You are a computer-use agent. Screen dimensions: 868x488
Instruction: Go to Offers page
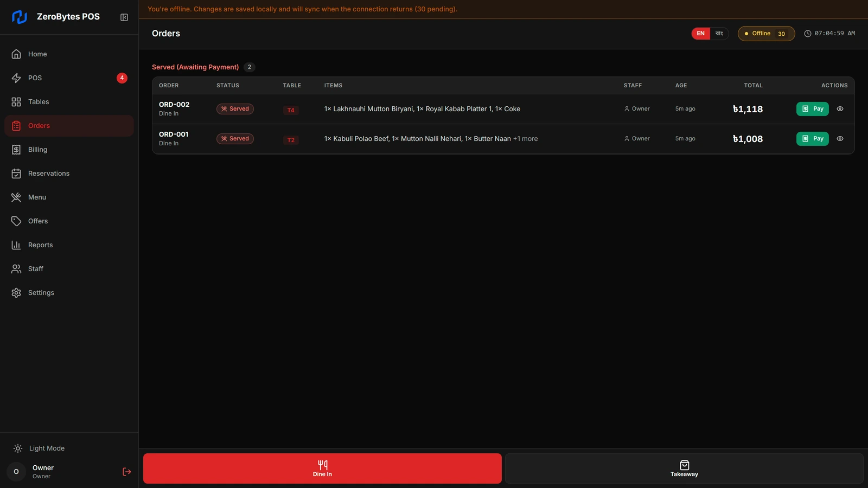pyautogui.click(x=69, y=221)
